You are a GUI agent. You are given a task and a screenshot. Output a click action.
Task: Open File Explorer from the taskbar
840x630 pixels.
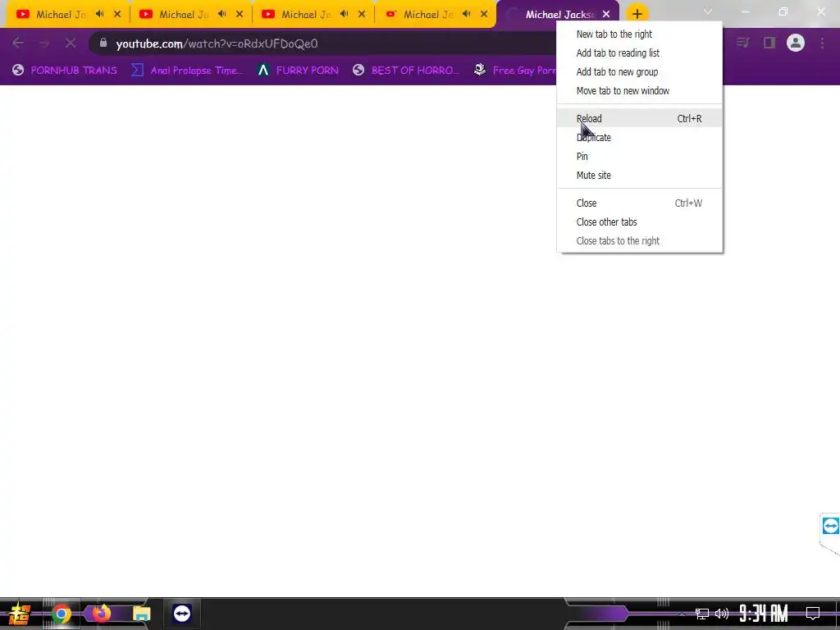(142, 614)
